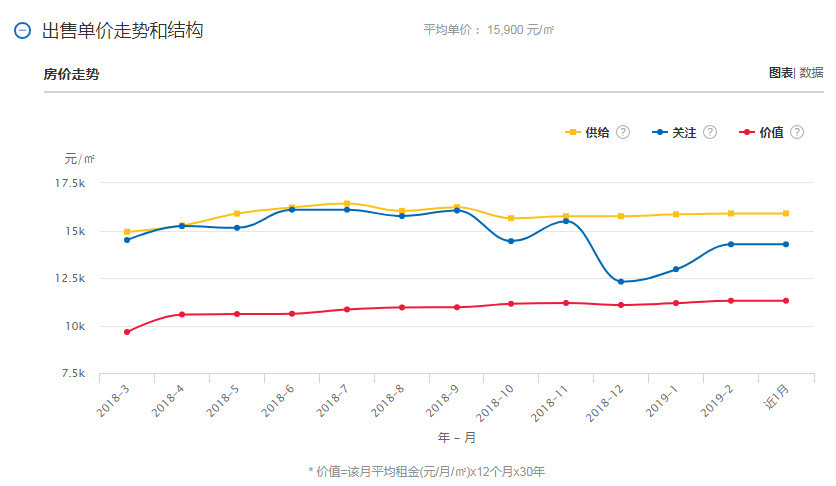Click the 17.5k y-axis value
This screenshot has height=486, width=836.
point(70,183)
